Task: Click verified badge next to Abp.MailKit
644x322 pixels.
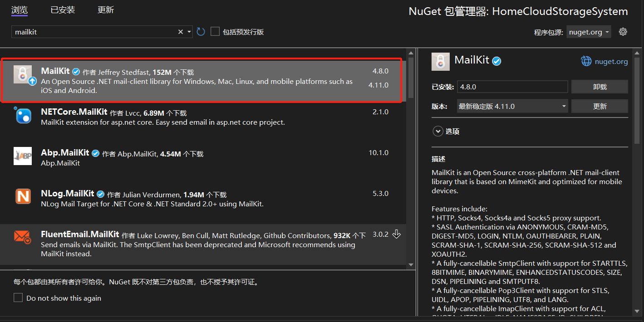Action: [96, 153]
